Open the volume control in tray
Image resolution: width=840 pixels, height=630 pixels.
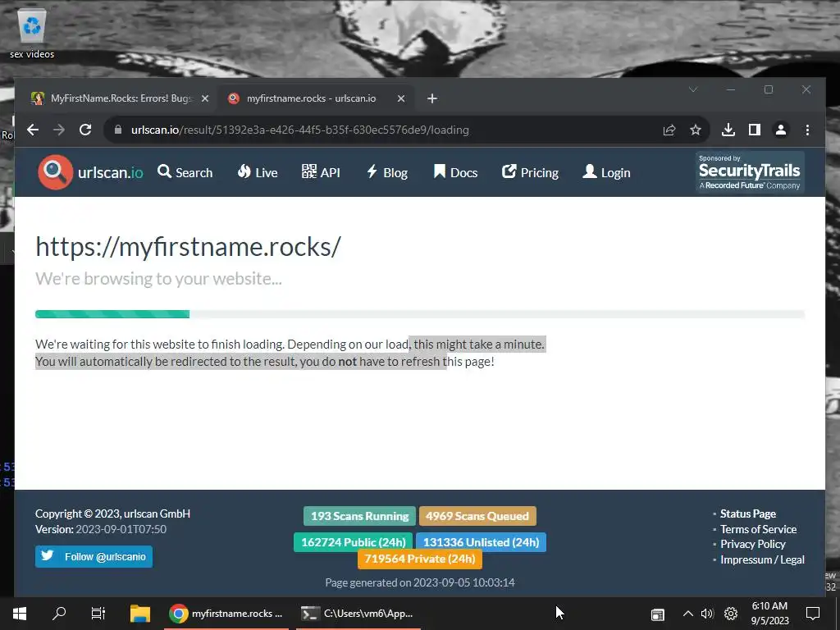[707, 614]
